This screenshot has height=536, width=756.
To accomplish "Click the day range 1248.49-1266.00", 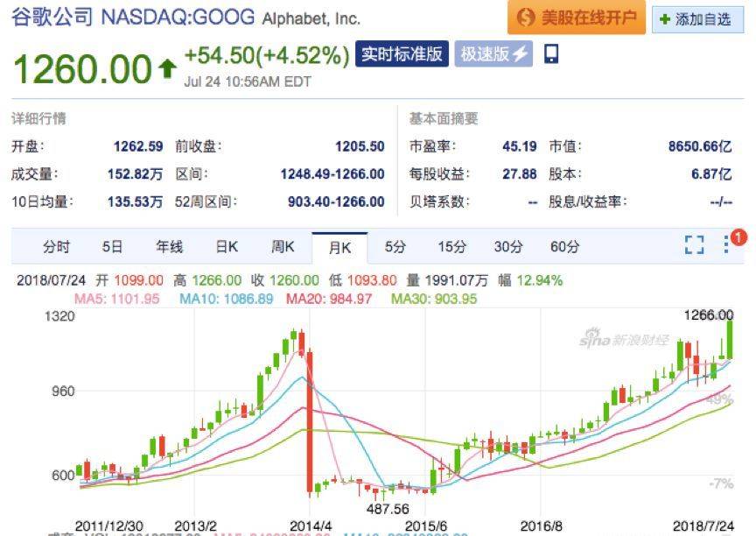I will point(332,173).
